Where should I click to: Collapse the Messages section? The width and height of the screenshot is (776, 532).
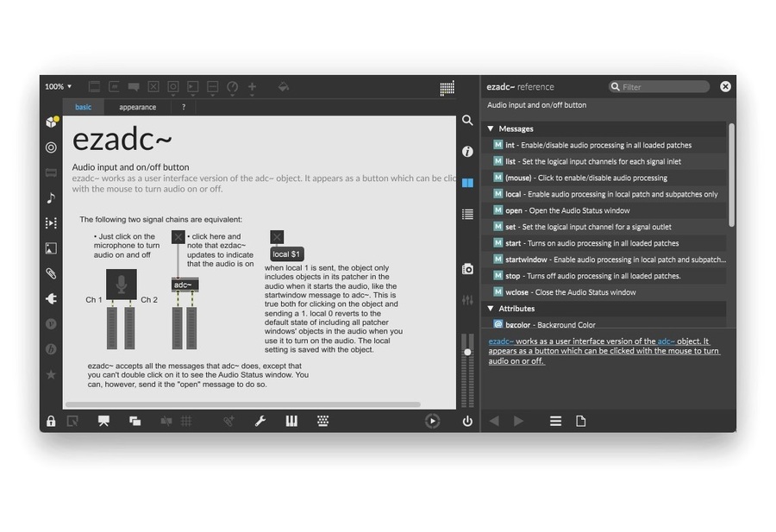(491, 128)
